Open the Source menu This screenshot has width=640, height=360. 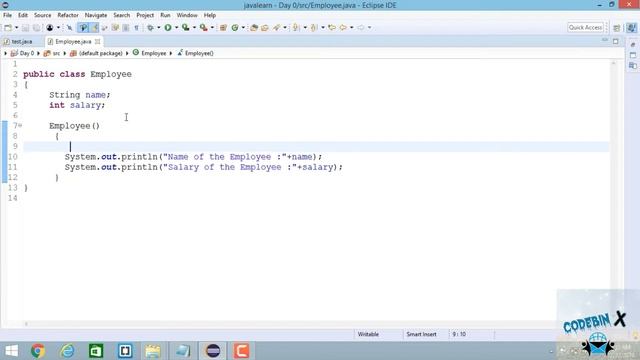point(42,15)
